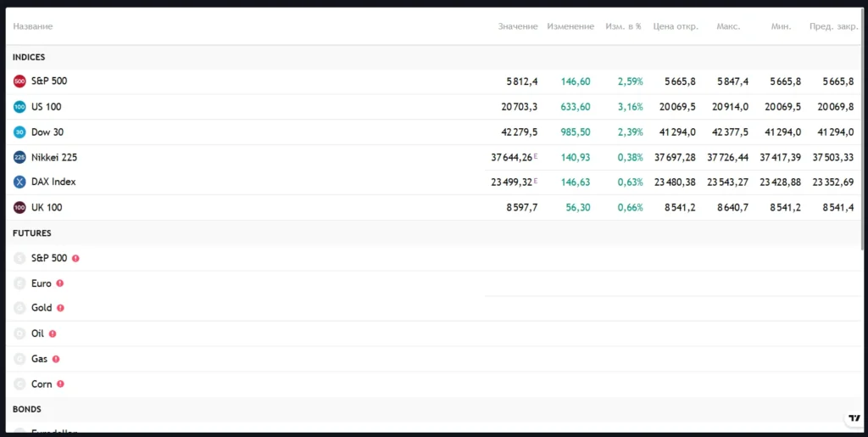Sort by the Название column header

coord(33,26)
